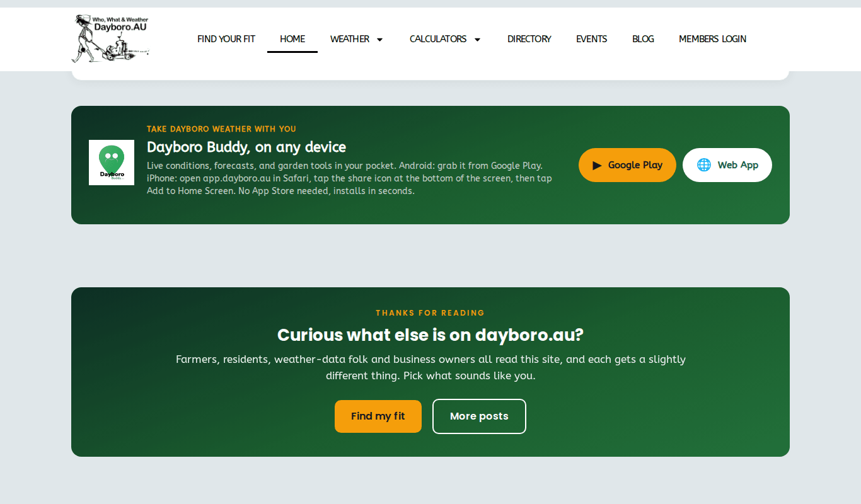Click the Find my fit button
This screenshot has width=861, height=504.
(378, 416)
